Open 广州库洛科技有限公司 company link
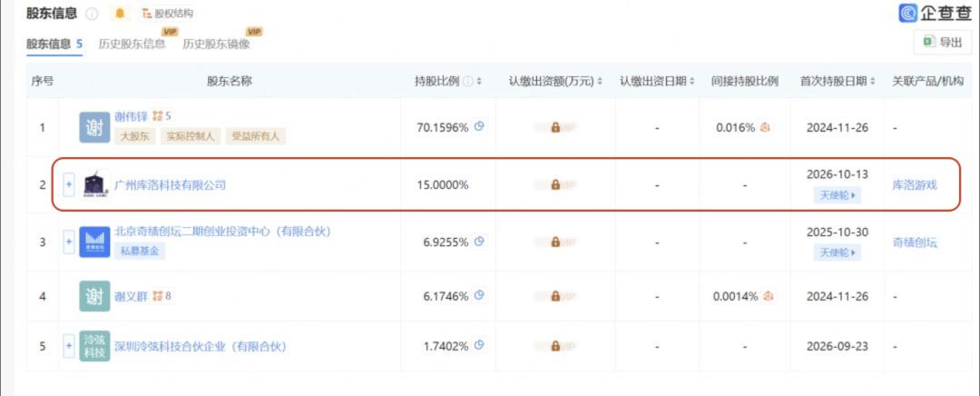Viewport: 980px width, 396px height. [x=170, y=185]
